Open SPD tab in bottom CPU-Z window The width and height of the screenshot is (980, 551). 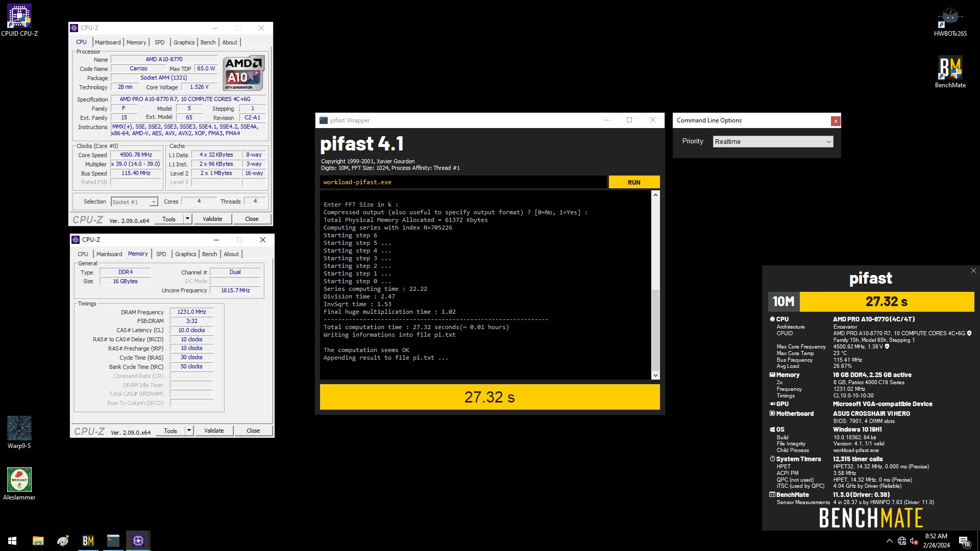[161, 254]
